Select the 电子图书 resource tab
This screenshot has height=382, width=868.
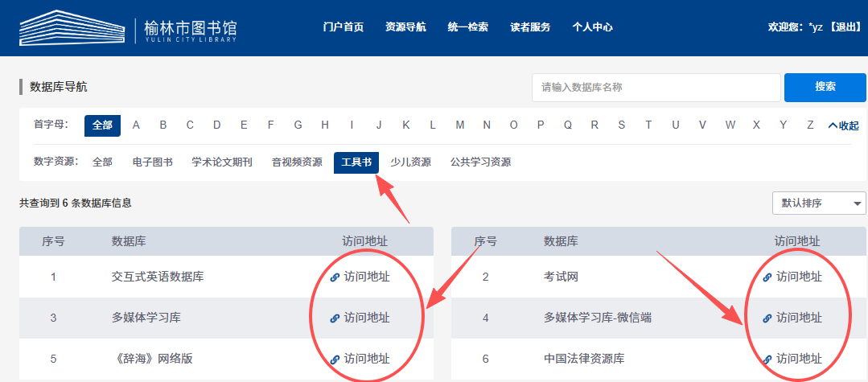152,162
